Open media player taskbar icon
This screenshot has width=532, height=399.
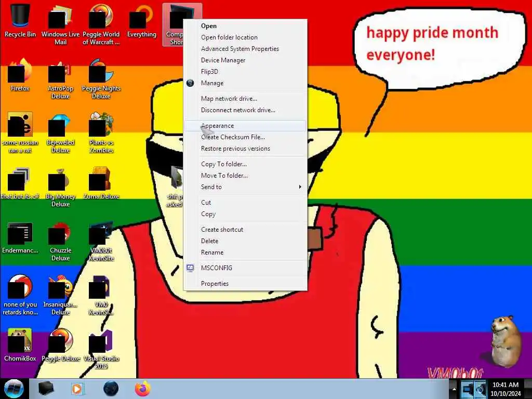point(77,389)
